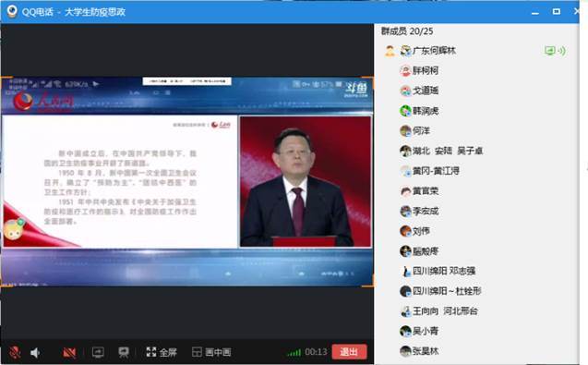
Task: Click the 群成员 20/25 header
Action: point(407,31)
